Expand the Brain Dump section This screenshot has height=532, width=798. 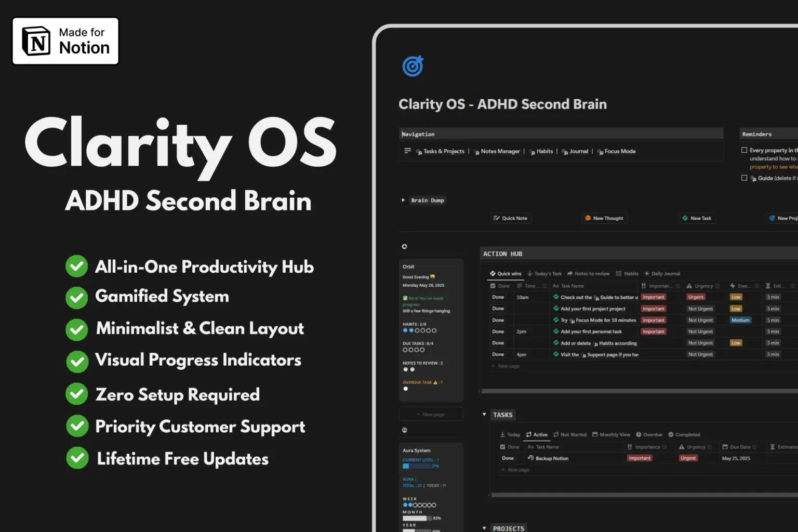(x=403, y=200)
